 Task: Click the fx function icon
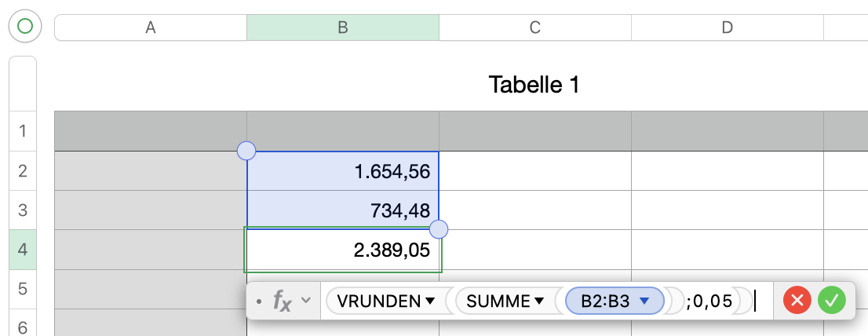tap(282, 300)
